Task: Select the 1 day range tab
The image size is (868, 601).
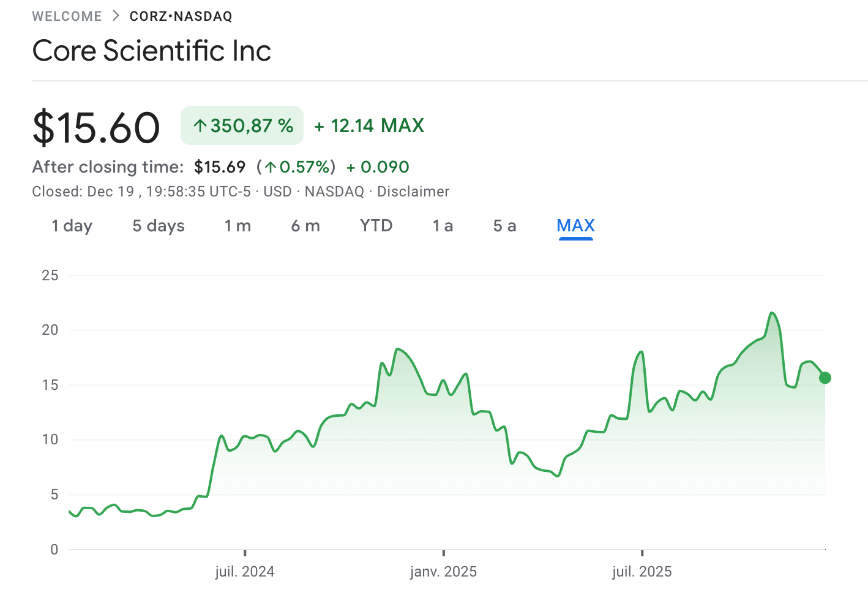Action: (x=72, y=226)
